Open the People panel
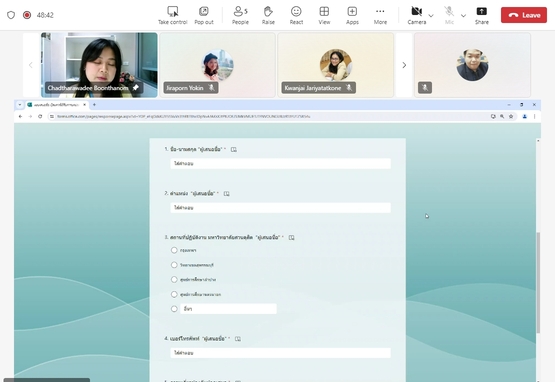 [x=240, y=15]
